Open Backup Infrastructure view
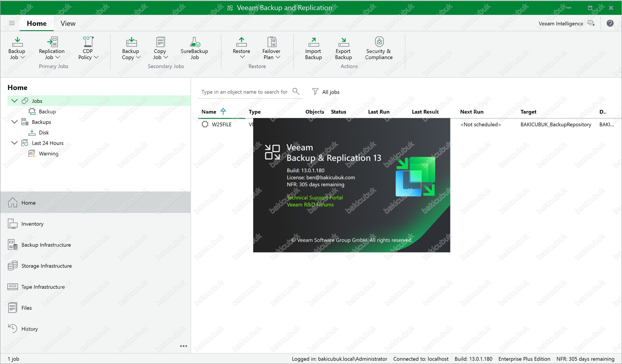Image resolution: width=622 pixels, height=364 pixels. point(46,245)
